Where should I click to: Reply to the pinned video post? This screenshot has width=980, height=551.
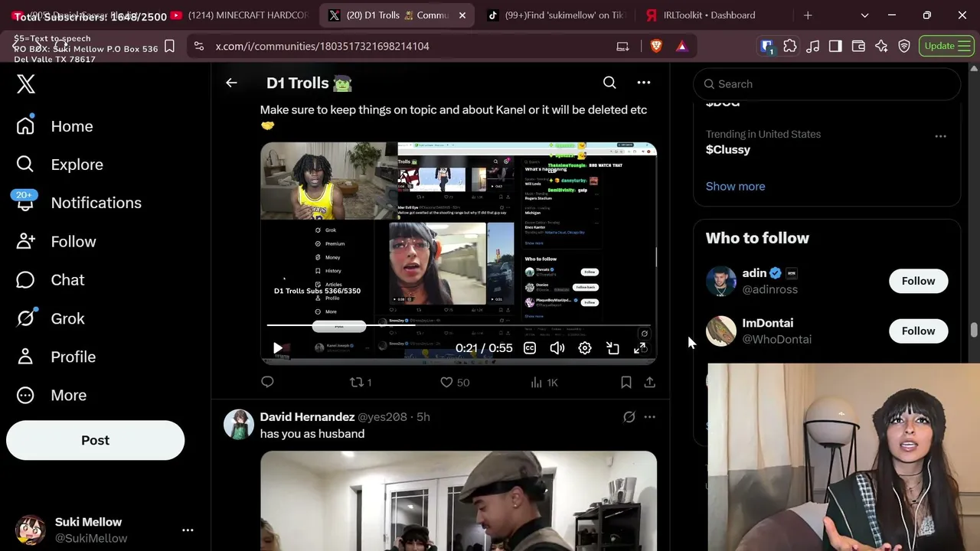pos(267,382)
